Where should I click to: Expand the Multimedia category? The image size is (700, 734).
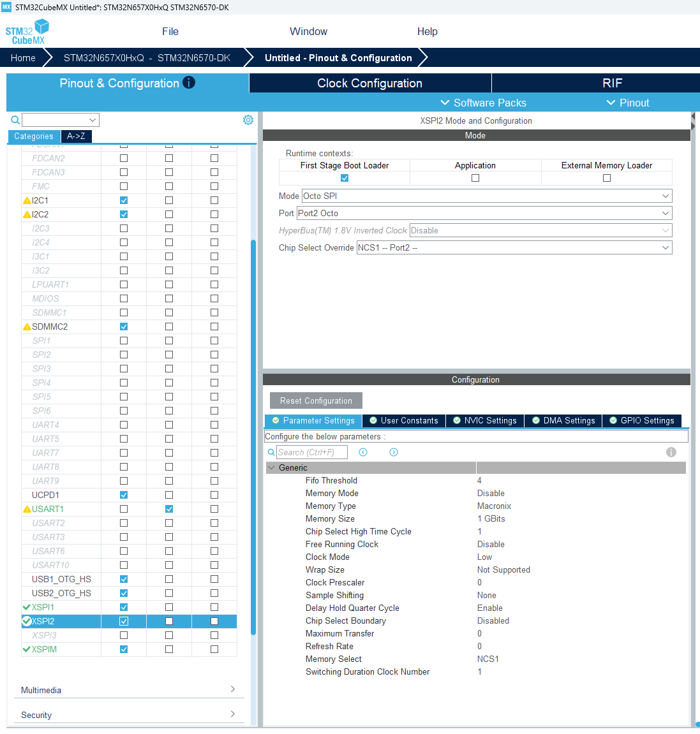click(129, 690)
